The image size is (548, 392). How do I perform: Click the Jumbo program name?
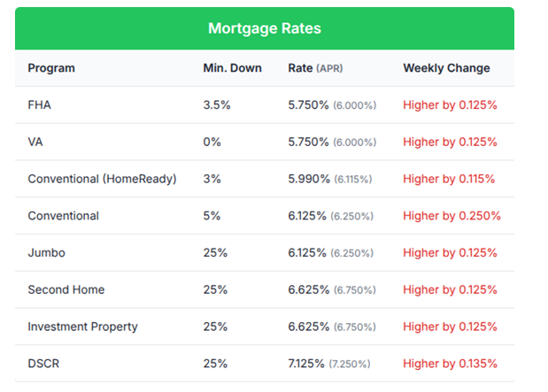pyautogui.click(x=46, y=253)
